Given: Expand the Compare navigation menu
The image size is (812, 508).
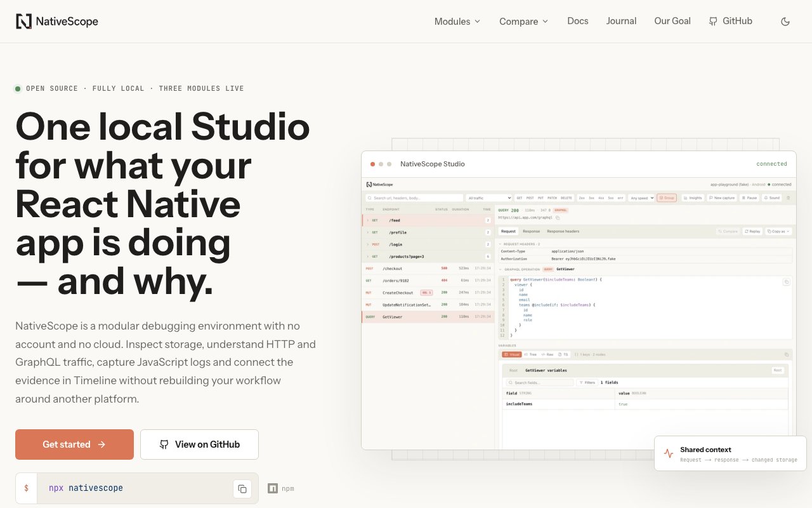Looking at the screenshot, I should click(523, 22).
